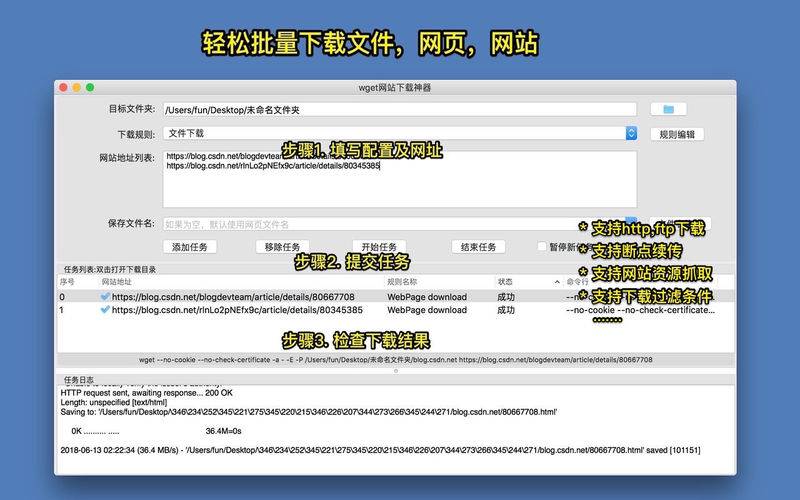The image size is (800, 500).
Task: Click the 成功 status in row 1
Action: click(506, 310)
